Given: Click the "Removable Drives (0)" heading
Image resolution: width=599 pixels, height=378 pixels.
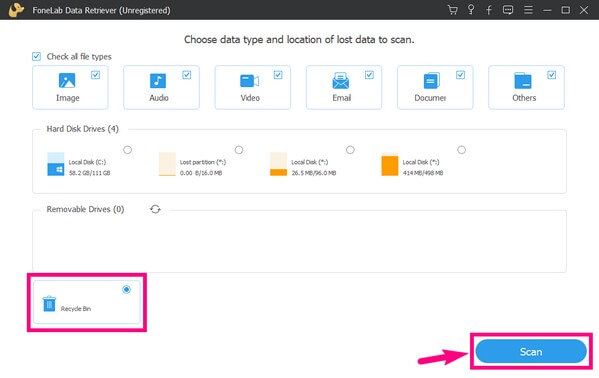Looking at the screenshot, I should coord(85,209).
